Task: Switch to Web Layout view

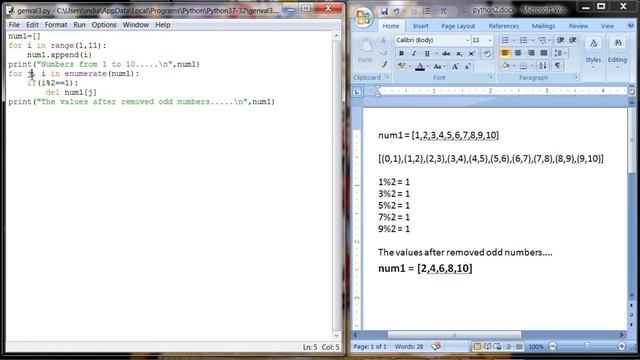Action: coord(498,347)
